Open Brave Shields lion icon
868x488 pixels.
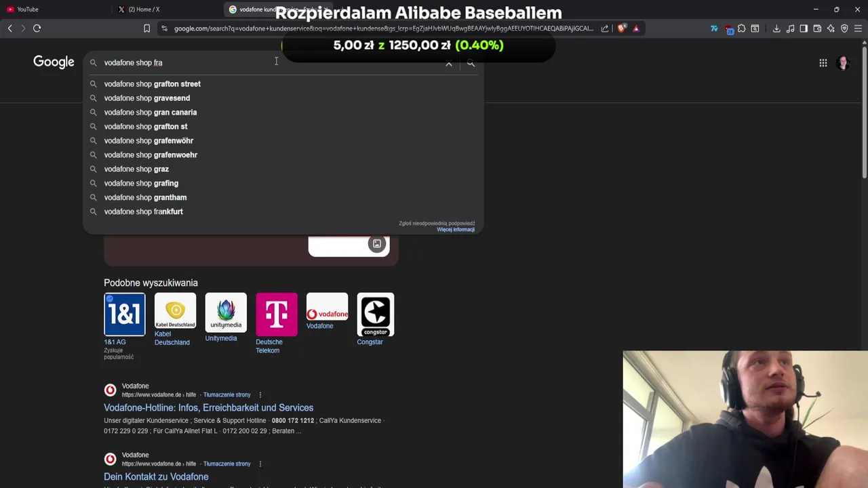coord(622,28)
